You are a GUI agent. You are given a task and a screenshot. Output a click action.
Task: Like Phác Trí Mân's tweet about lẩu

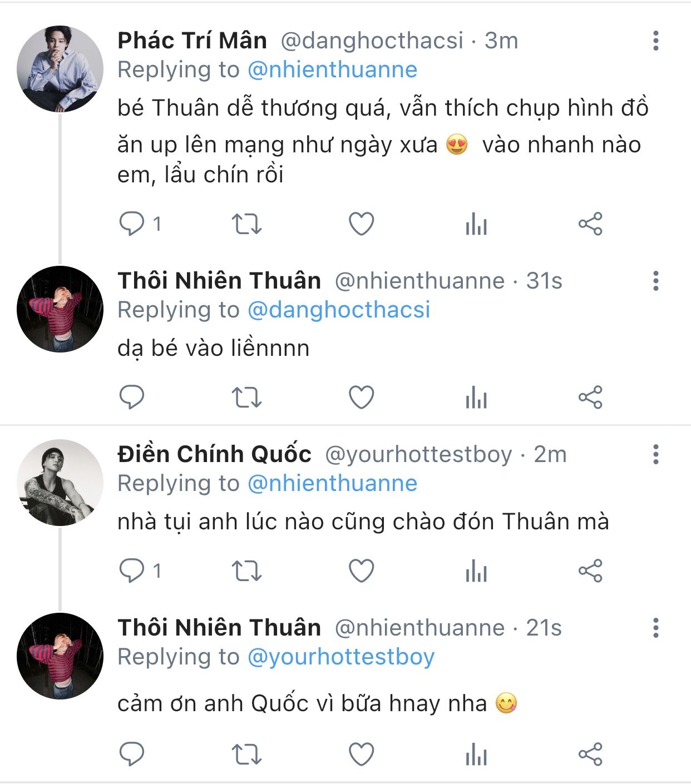[361, 224]
